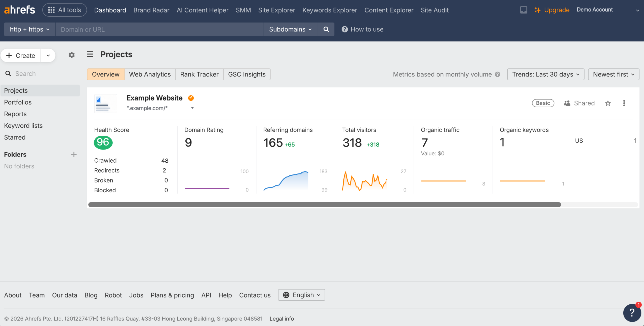
Task: Click the green Health Score 96 badge
Action: coord(103,143)
